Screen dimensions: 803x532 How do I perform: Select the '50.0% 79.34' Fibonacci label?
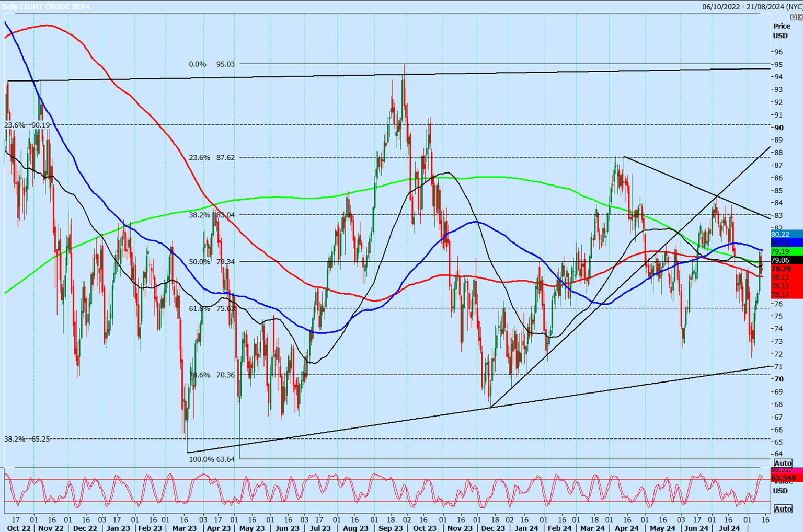click(x=212, y=261)
